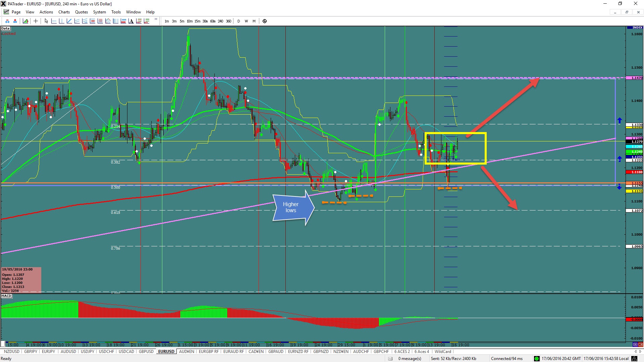Switch to the USDJPY tab
644x362 pixels.
pos(88,352)
